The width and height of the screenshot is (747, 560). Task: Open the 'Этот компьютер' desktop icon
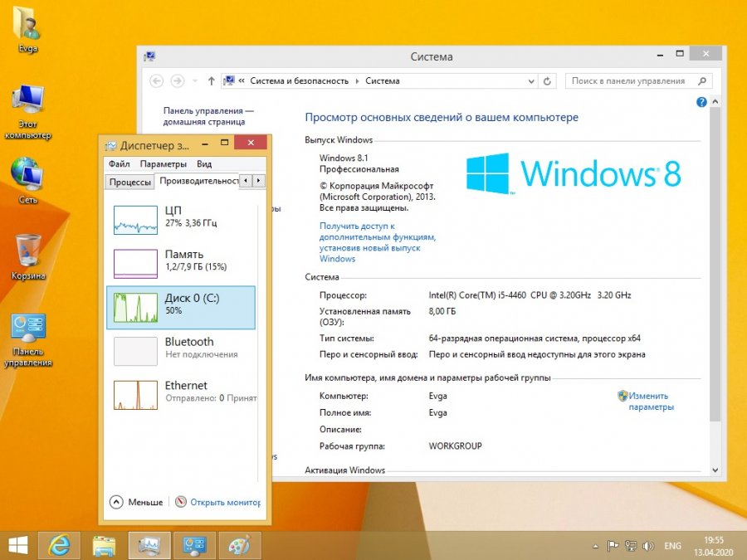[x=27, y=112]
